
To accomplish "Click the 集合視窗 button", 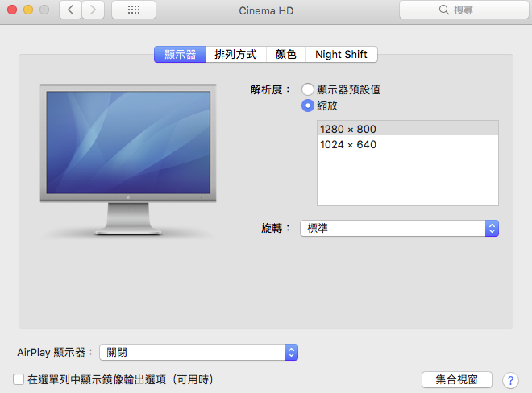I will click(x=457, y=379).
